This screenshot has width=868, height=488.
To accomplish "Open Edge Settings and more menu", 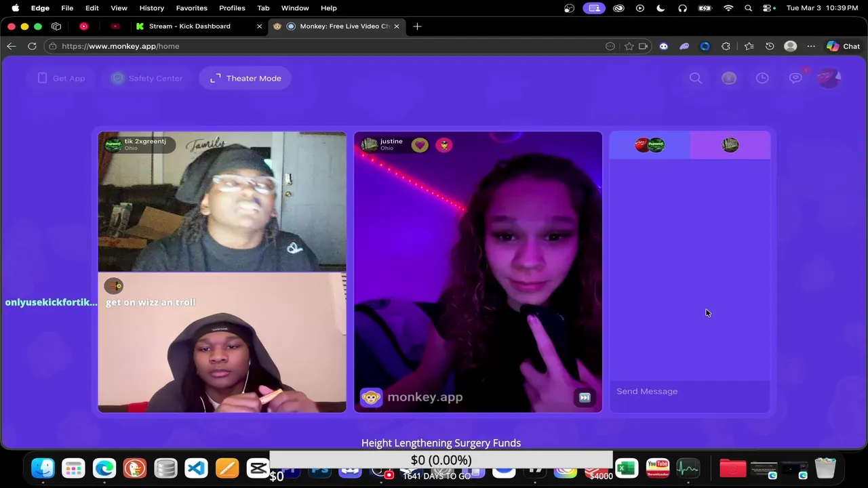I will pos(811,46).
